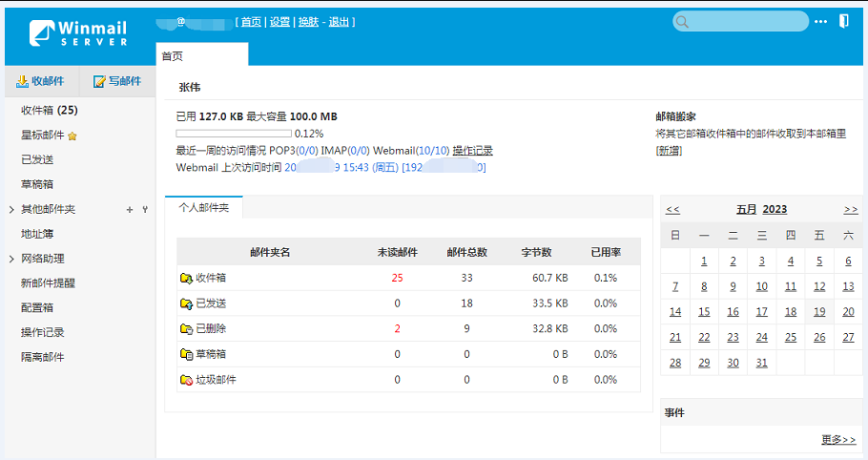Go to next month in calendar
The height and width of the screenshot is (460, 868).
coord(850,209)
